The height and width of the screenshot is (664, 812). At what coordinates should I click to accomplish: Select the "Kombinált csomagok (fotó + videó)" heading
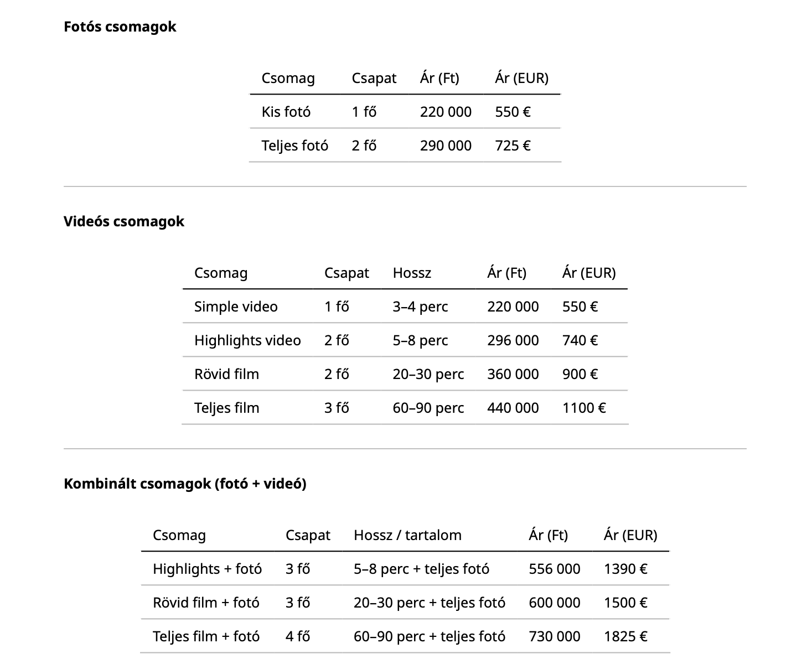pyautogui.click(x=185, y=484)
